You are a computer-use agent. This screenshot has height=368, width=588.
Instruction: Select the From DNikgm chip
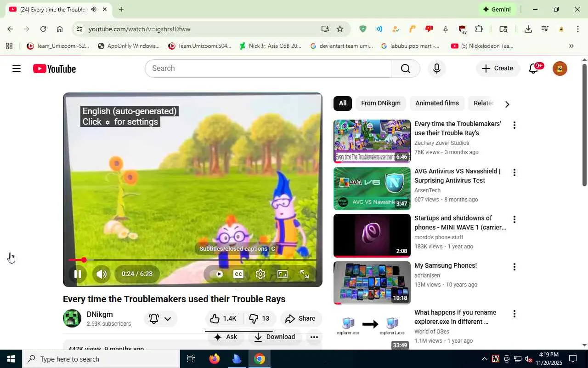tap(381, 103)
